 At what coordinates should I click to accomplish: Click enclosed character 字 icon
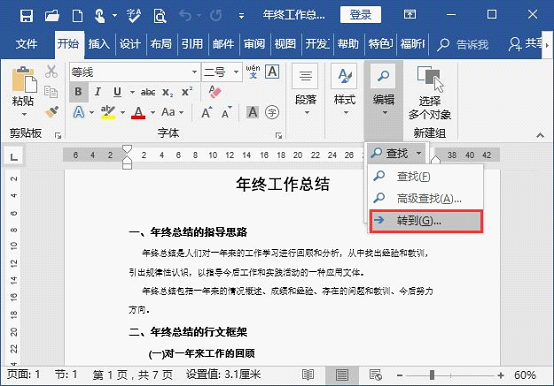(272, 112)
